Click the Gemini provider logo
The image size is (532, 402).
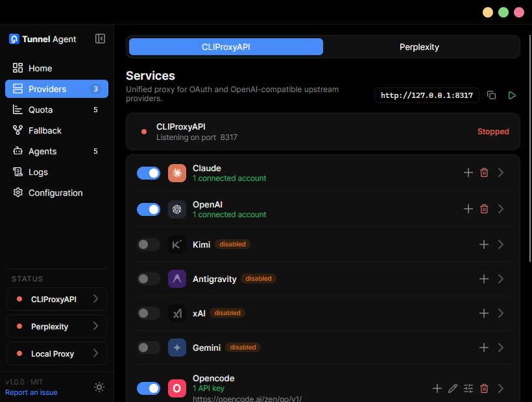tap(177, 348)
